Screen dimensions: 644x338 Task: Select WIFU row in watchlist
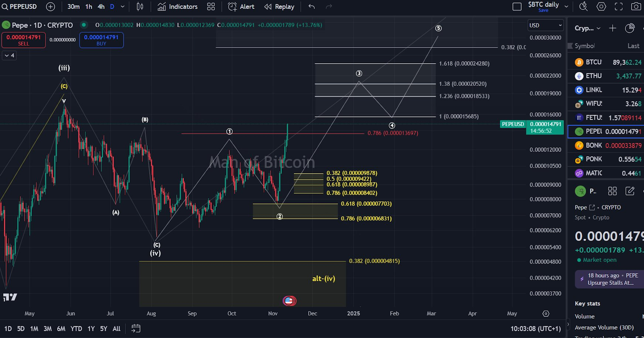[x=606, y=104]
